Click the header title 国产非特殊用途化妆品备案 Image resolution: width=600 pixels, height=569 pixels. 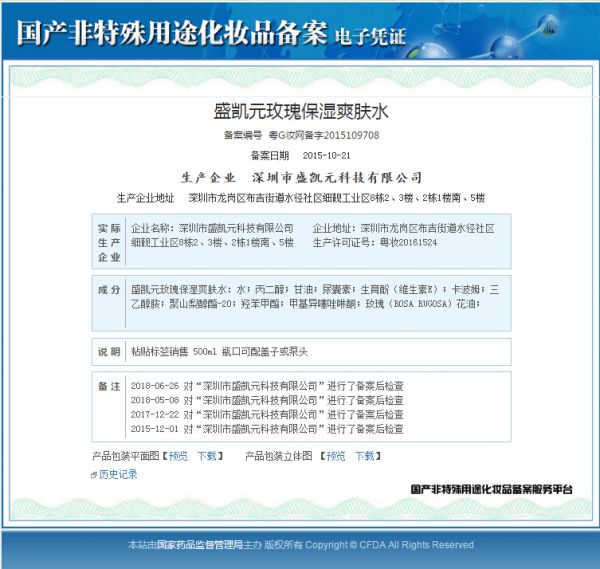[x=172, y=33]
